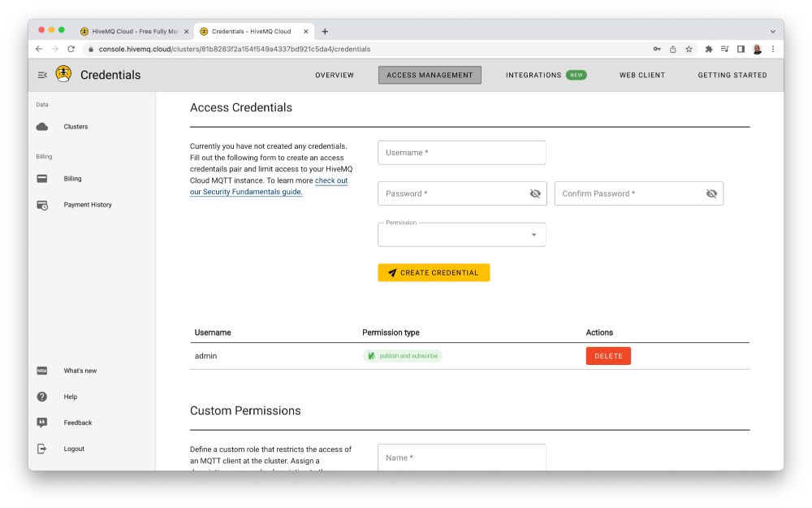Open media controls icon in toolbar
This screenshot has width=812, height=508.
725,50
